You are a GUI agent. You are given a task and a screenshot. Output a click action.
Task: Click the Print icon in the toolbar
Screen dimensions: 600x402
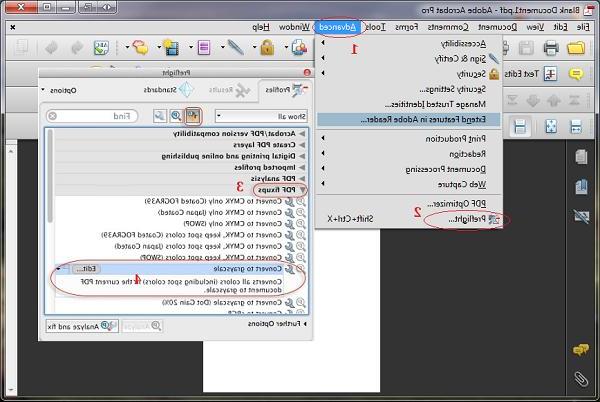(x=551, y=48)
